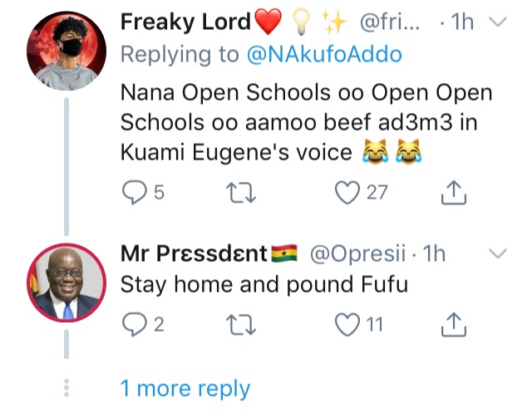Open Freaky Lord's tweet text
Screen dimensions: 532x418
[x=306, y=121]
